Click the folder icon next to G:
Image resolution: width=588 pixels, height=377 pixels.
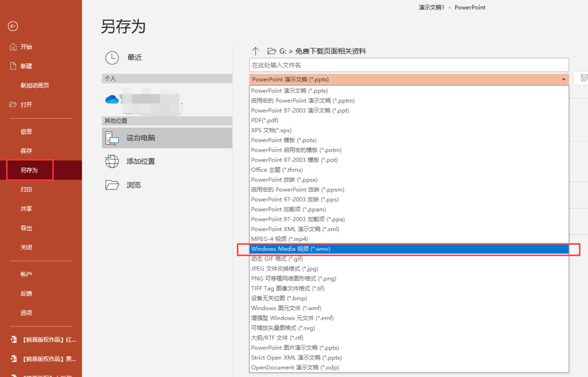tap(272, 51)
